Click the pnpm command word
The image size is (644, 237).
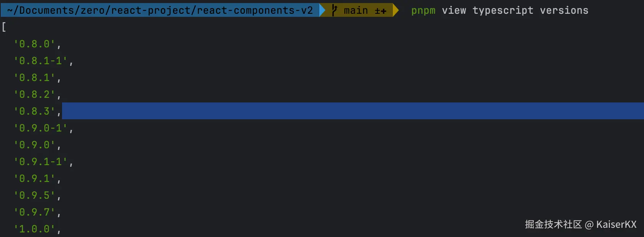pos(423,10)
